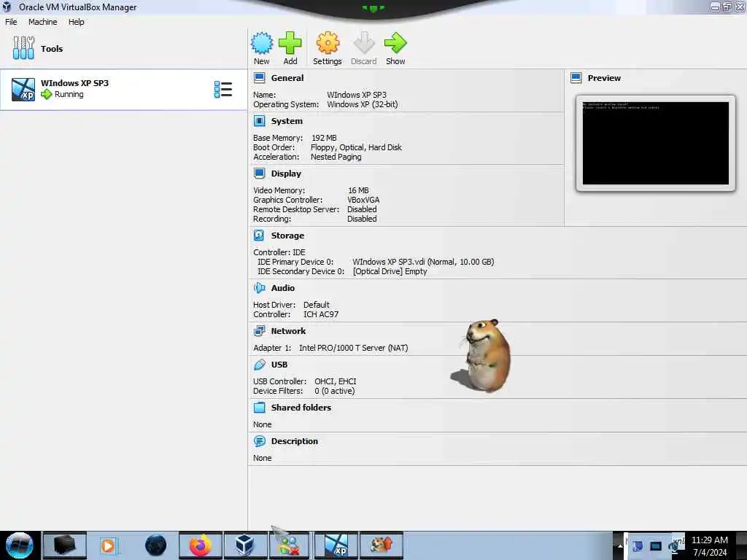Open the Audio settings header link
This screenshot has width=747, height=560.
point(283,287)
